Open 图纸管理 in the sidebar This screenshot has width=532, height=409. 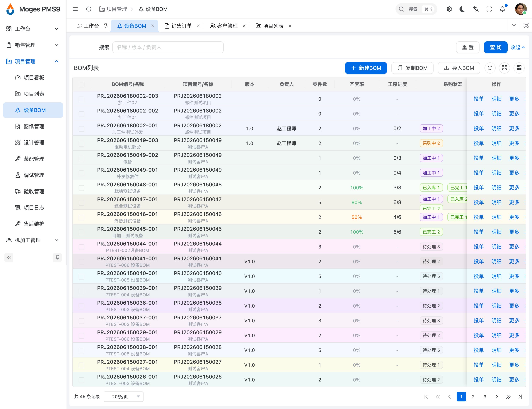tap(33, 126)
